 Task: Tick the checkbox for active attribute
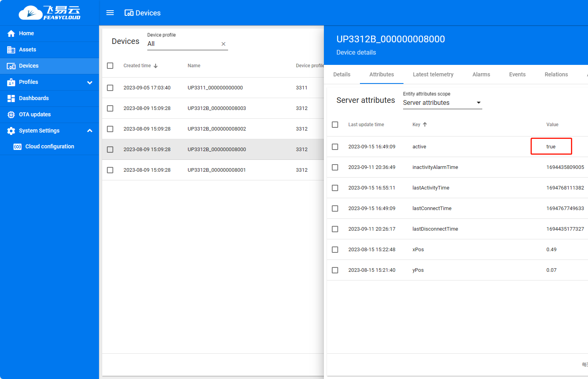point(335,147)
